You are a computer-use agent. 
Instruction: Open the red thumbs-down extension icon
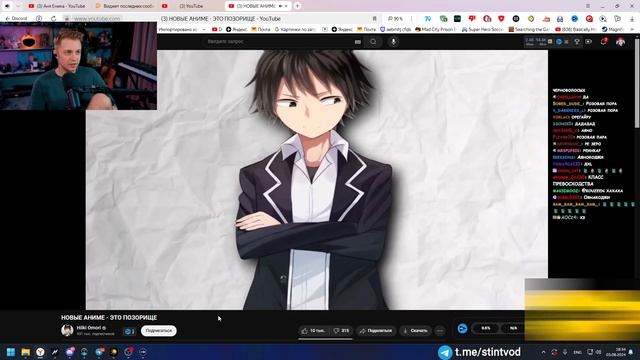pos(472,19)
